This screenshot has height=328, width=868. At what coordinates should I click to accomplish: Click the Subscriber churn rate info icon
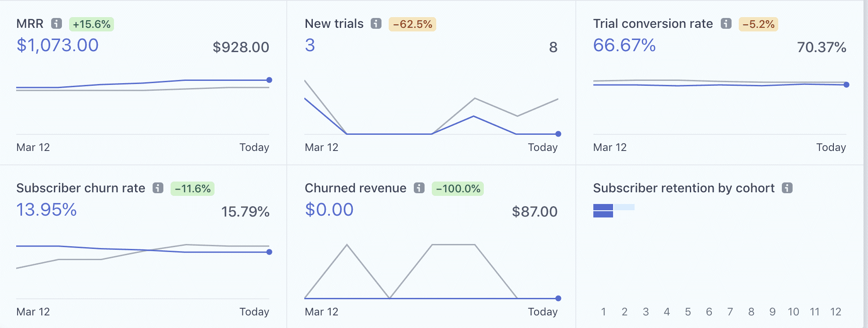158,188
